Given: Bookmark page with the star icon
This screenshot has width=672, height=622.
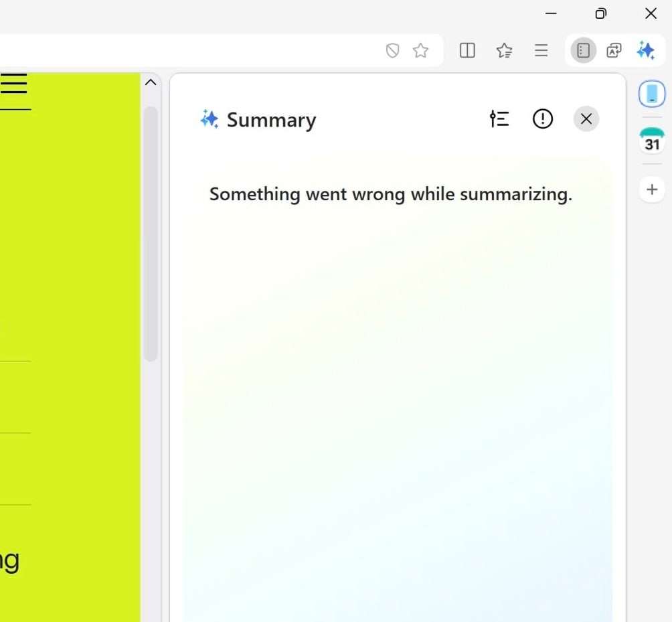Looking at the screenshot, I should pos(420,51).
